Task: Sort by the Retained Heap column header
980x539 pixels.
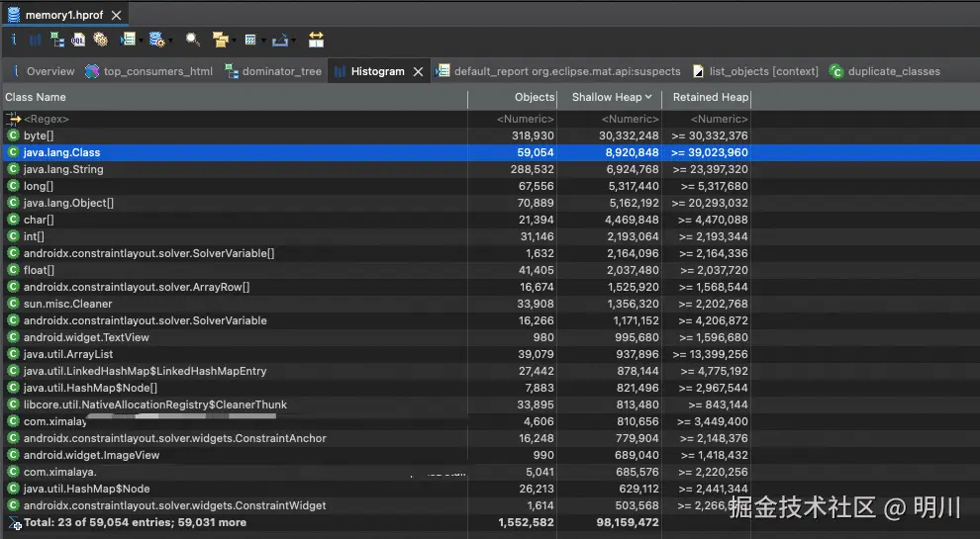Action: 709,97
